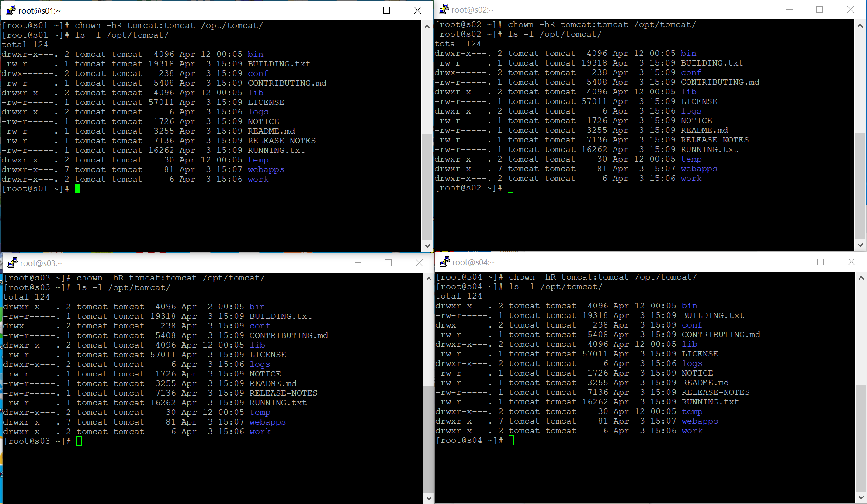Click the chown command line in s04 terminal
The image size is (867, 504).
566,277
